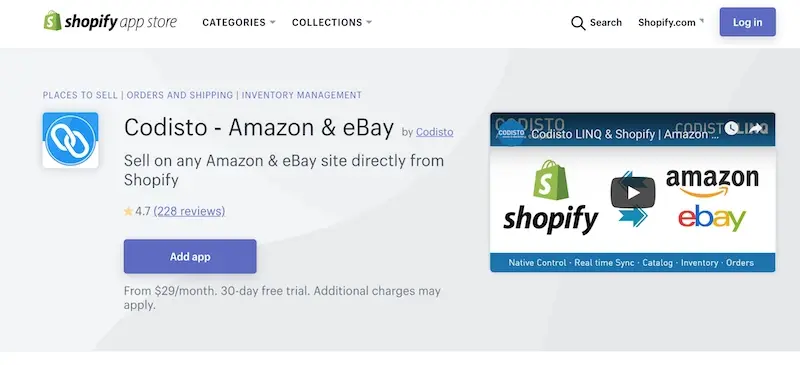Click the star rating icon

coord(128,211)
